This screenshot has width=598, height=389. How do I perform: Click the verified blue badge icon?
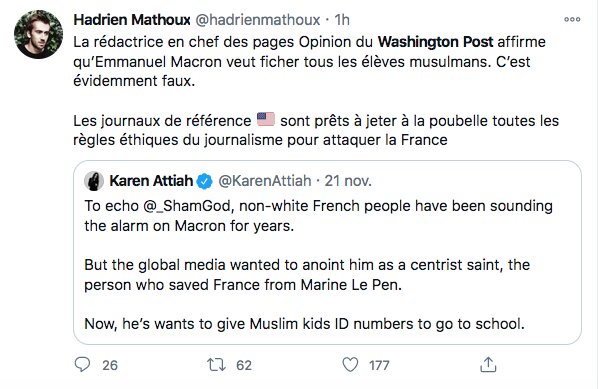tap(204, 181)
